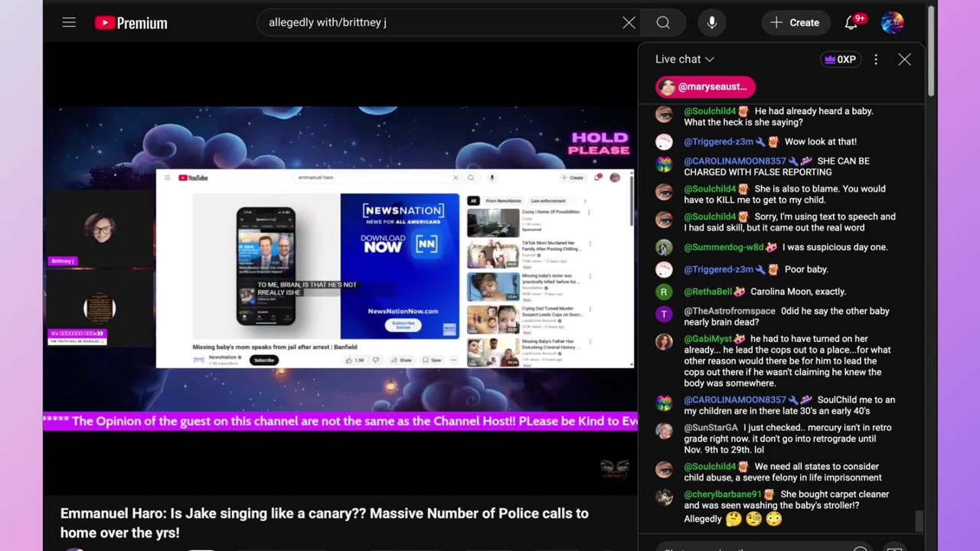Go to YouTube Premium home logo
The image size is (980, 551).
point(131,23)
